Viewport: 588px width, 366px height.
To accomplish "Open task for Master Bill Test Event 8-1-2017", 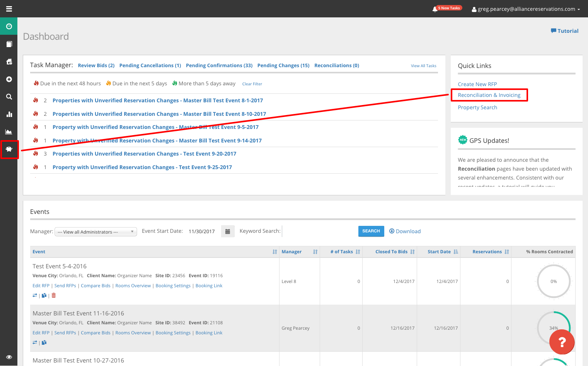I will coord(158,100).
